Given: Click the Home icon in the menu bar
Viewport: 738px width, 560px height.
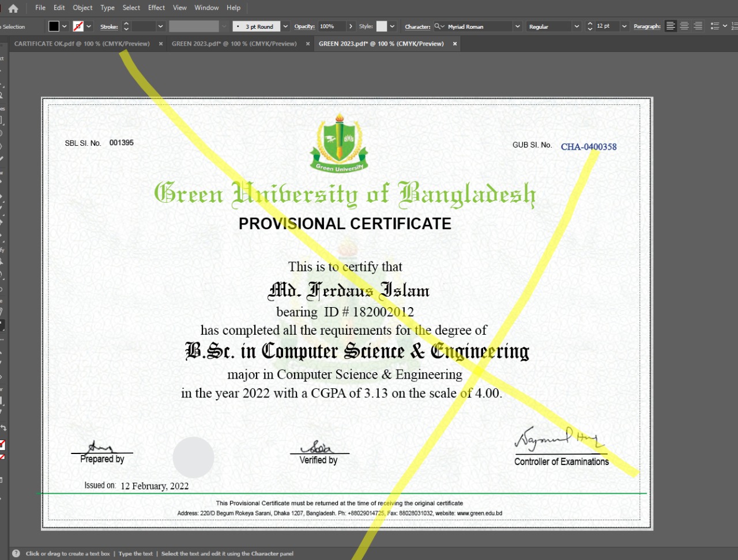Looking at the screenshot, I should pyautogui.click(x=13, y=8).
